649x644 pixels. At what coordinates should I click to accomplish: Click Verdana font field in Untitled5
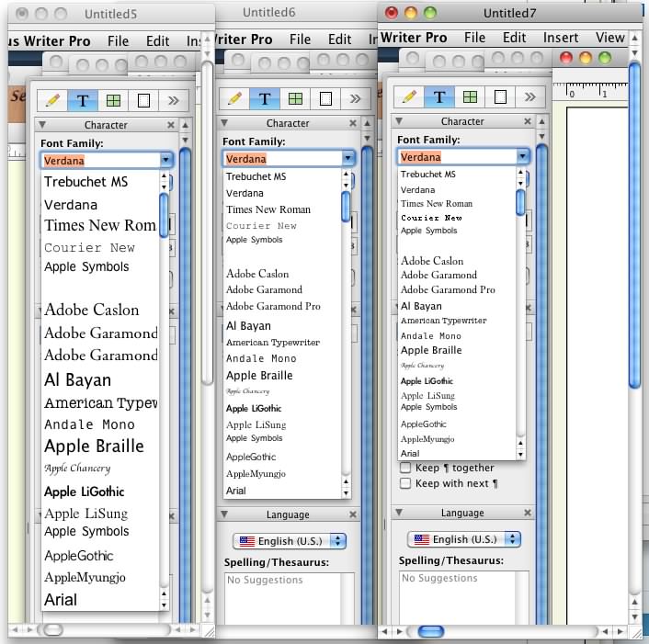[x=101, y=161]
